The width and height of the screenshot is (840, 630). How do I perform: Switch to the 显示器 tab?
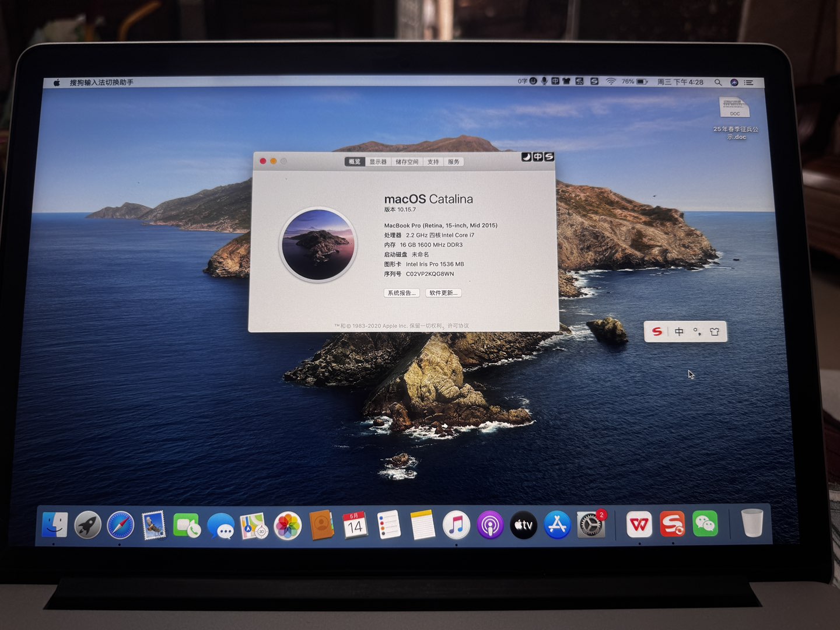(x=378, y=162)
